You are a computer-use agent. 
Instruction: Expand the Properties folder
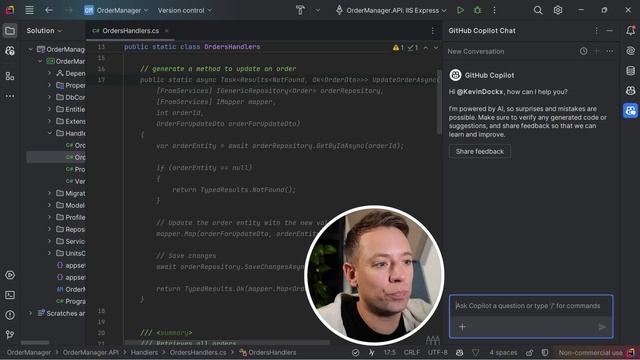(x=49, y=85)
